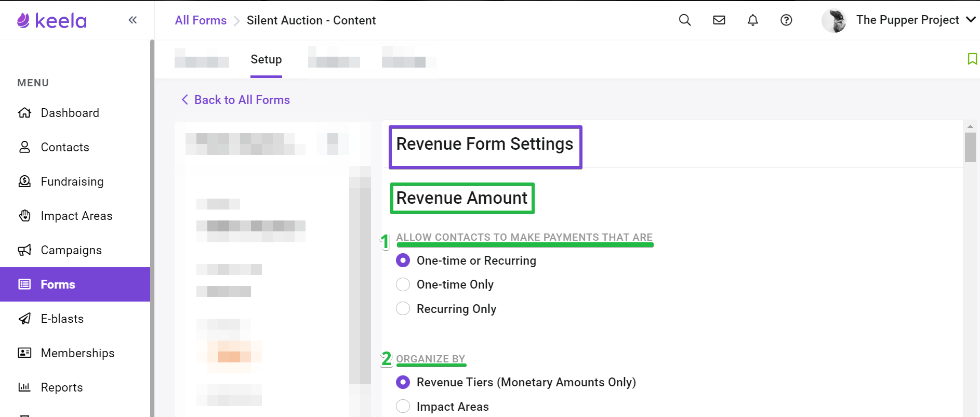
Task: Expand The Pupper Project account dropdown
Action: point(970,20)
